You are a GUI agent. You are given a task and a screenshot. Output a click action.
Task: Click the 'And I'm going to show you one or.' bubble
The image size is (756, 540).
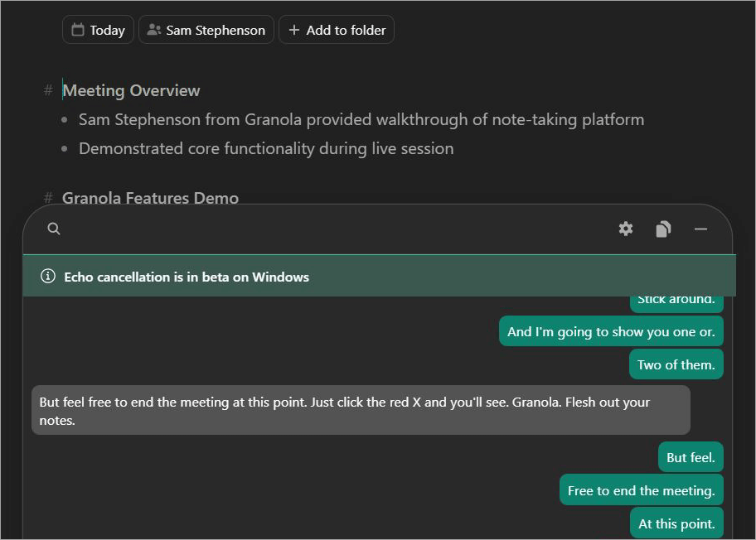(611, 331)
